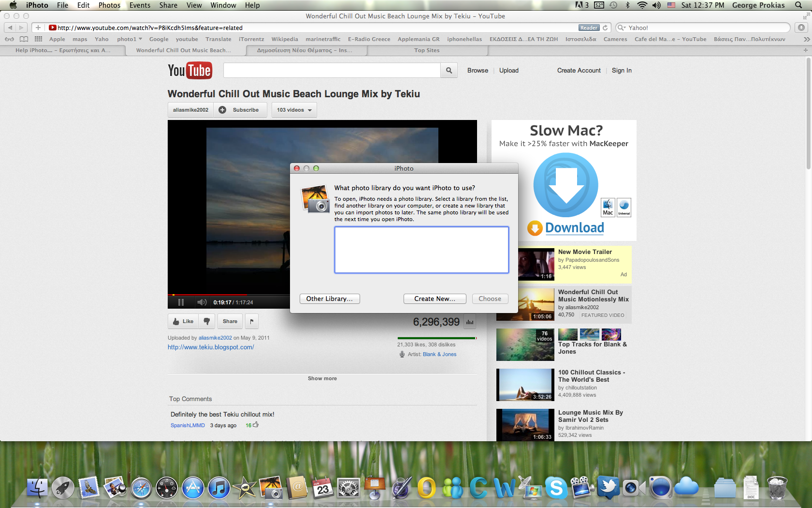Image resolution: width=812 pixels, height=508 pixels.
Task: Open 100 Chillout Classics video thumbnail
Action: [525, 385]
